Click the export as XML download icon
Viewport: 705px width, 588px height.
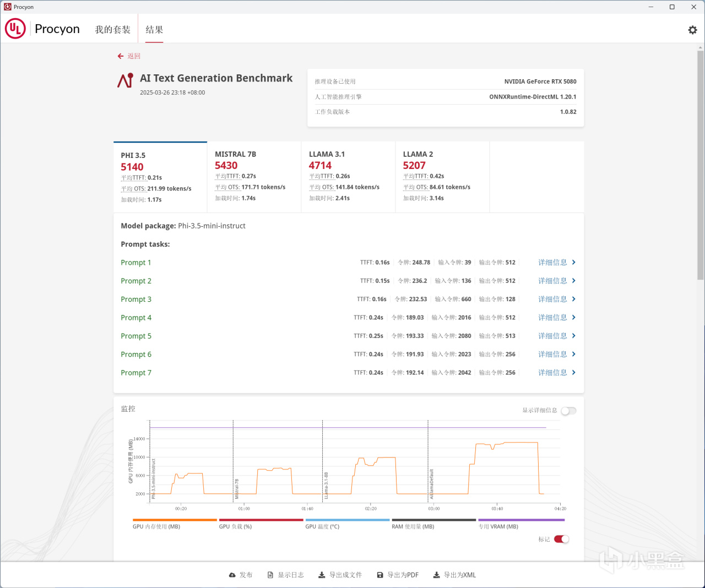pos(437,575)
